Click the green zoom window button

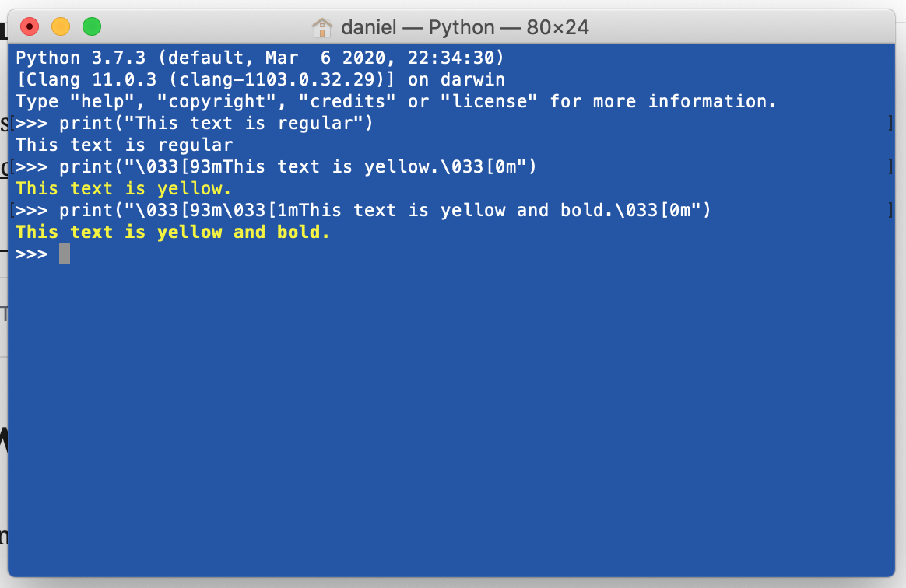[x=92, y=27]
